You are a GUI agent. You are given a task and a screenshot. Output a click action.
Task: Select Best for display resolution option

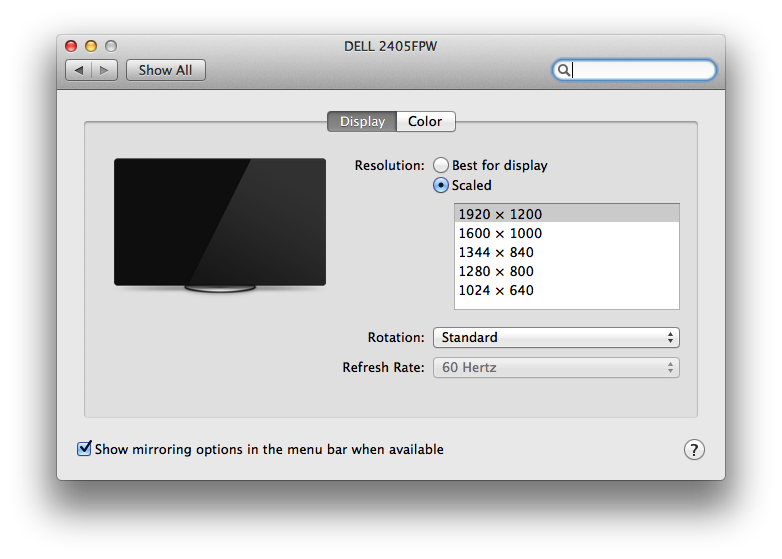pos(440,165)
